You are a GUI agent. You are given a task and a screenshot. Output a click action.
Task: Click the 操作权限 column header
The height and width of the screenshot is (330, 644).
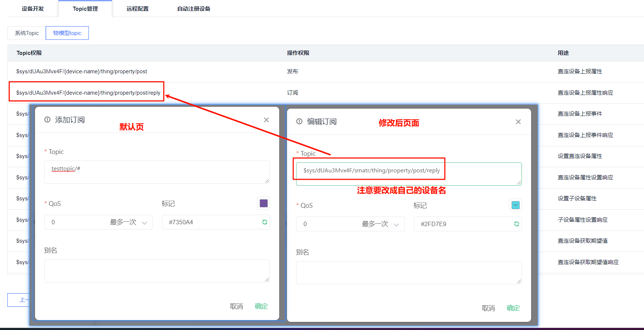point(298,53)
